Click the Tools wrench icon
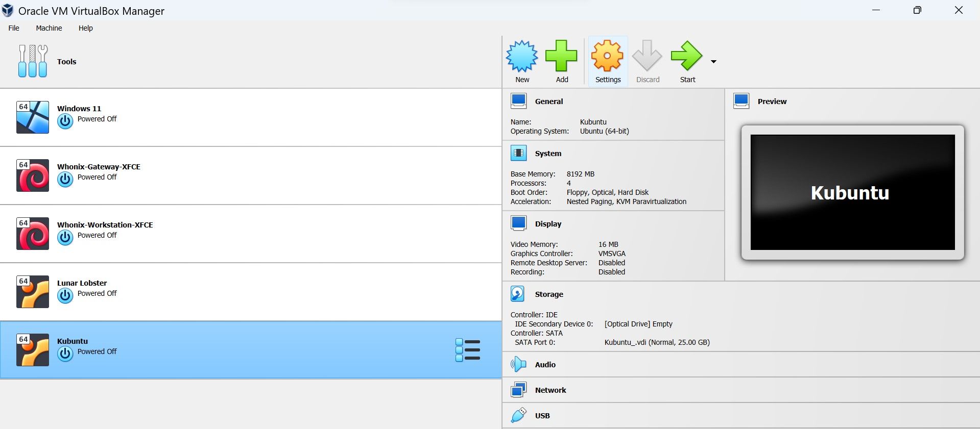Viewport: 980px width, 429px height. 33,61
